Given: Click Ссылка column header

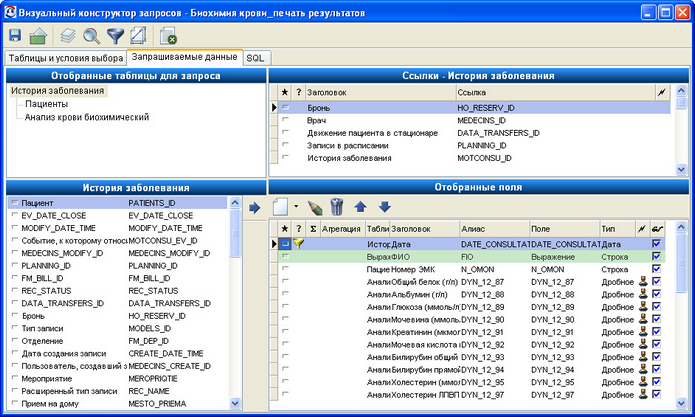Looking at the screenshot, I should pyautogui.click(x=555, y=92).
